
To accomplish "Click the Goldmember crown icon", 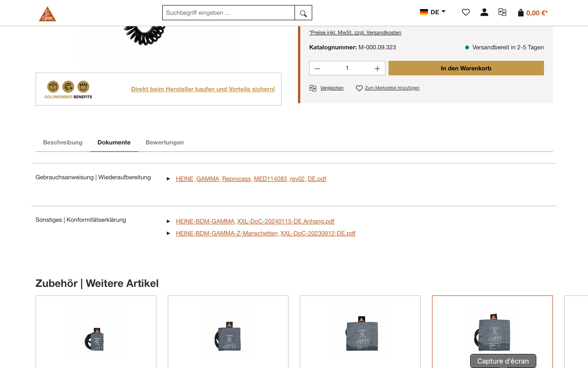I will pyautogui.click(x=83, y=87).
